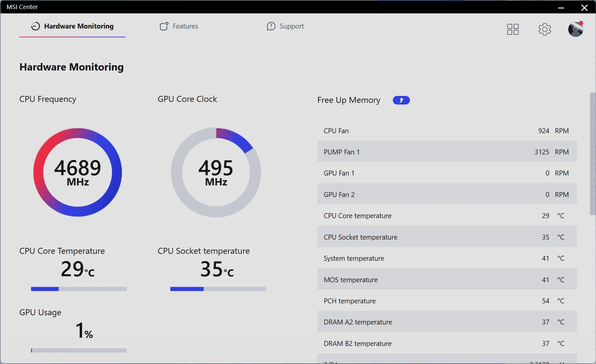Select the CPU Core temperature list row

pos(447,215)
